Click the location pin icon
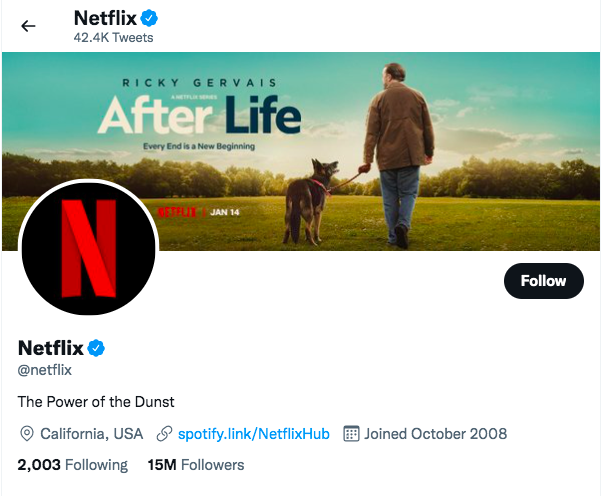Image resolution: width=602 pixels, height=496 pixels. pyautogui.click(x=27, y=434)
